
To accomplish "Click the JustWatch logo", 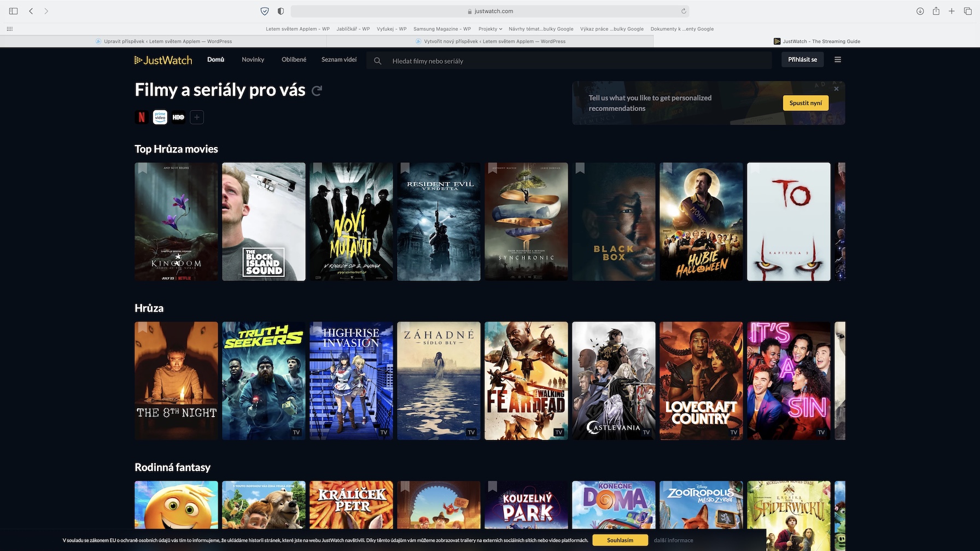I will (163, 60).
